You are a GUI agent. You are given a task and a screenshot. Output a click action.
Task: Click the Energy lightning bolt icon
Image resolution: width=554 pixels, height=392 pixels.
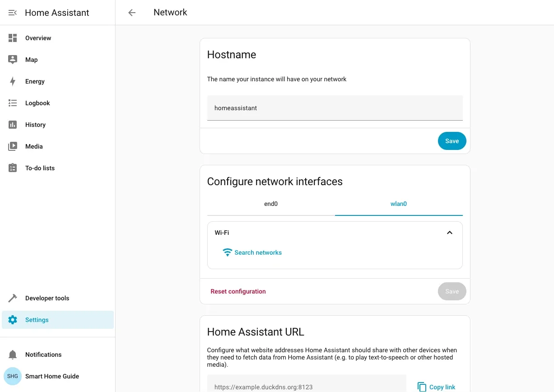tap(13, 81)
